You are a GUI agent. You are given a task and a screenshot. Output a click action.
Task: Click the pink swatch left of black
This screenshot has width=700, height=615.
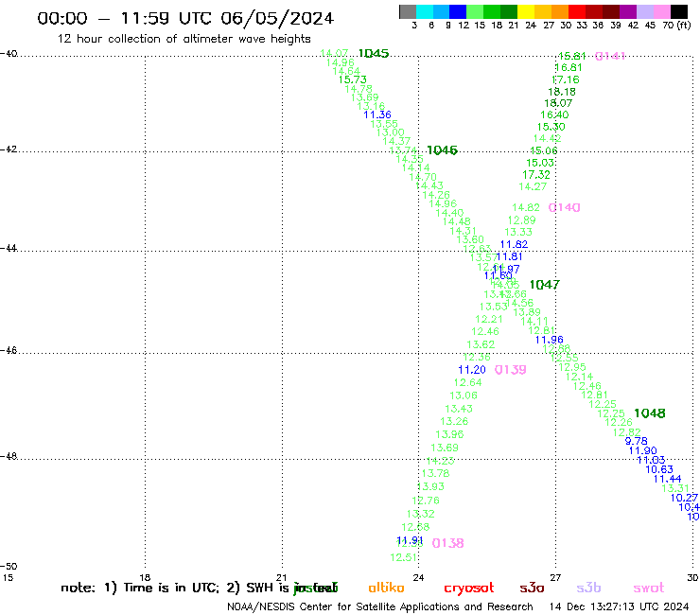point(662,11)
